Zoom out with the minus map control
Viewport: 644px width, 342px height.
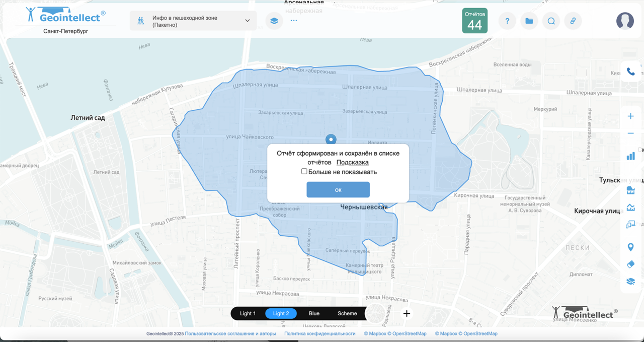coord(630,133)
